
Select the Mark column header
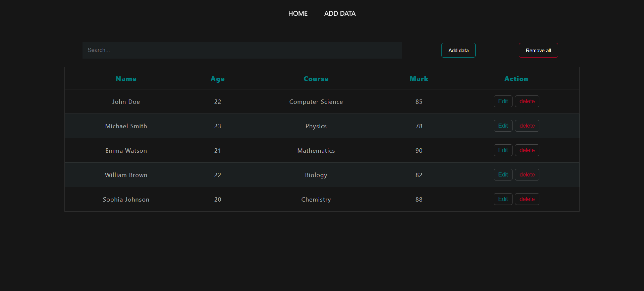click(419, 79)
